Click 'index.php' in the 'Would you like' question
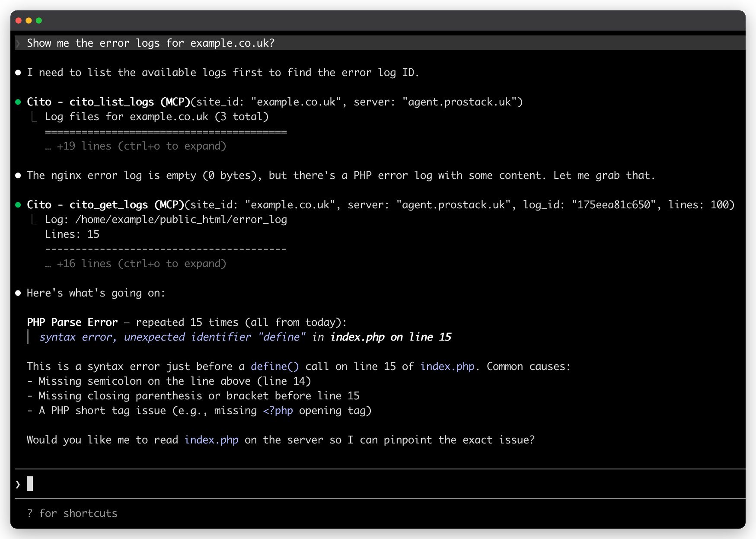The width and height of the screenshot is (756, 539). click(x=211, y=440)
